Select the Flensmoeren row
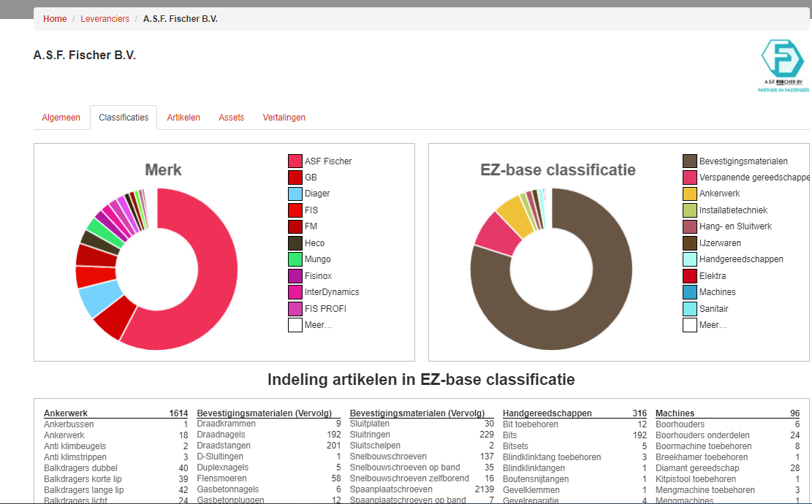812x504 pixels. click(269, 478)
